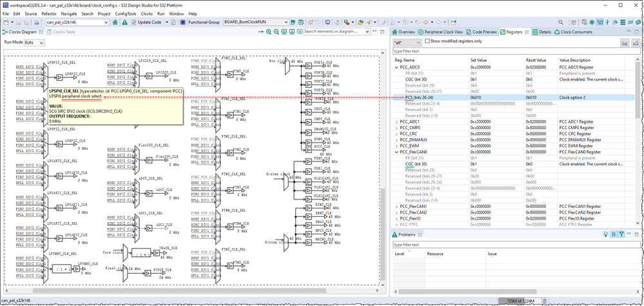Screen dimensions: 644x306
Task: Switch to the Clocks Table tab
Action: click(x=64, y=32)
